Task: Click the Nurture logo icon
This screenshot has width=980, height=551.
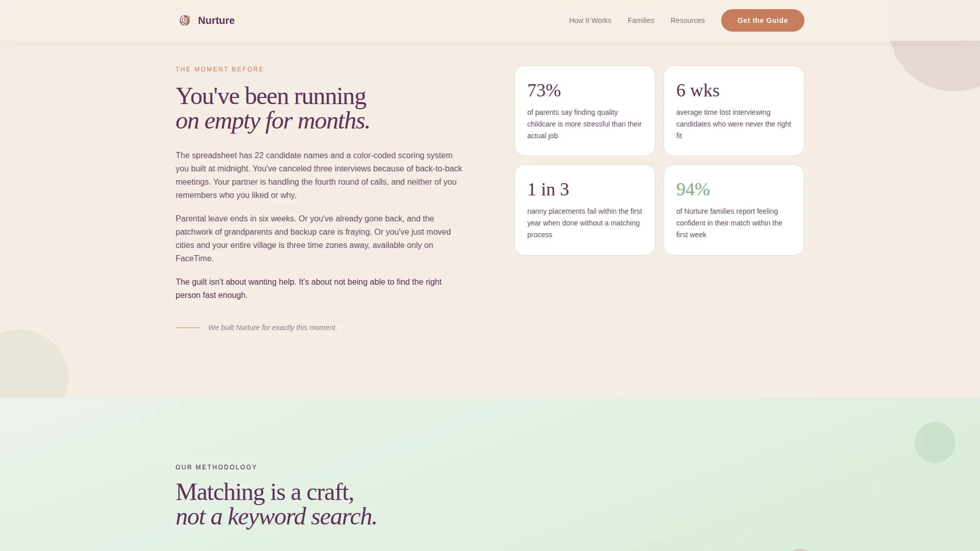Action: 185,20
